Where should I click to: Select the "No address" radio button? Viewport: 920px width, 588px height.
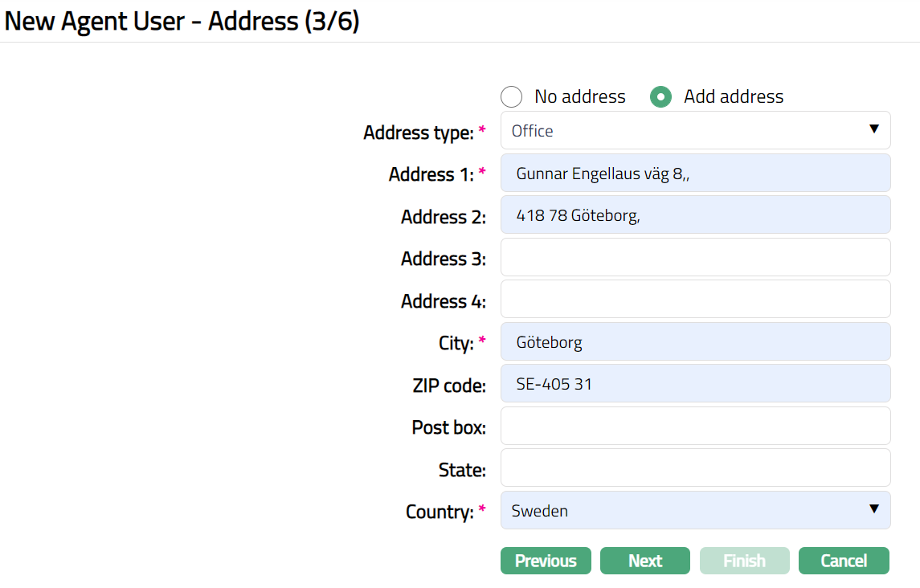[512, 97]
